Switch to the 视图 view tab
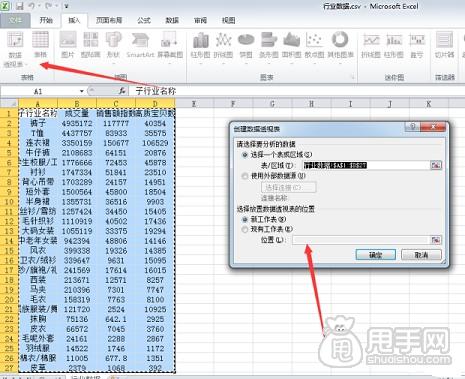The width and height of the screenshot is (465, 379). tap(228, 20)
